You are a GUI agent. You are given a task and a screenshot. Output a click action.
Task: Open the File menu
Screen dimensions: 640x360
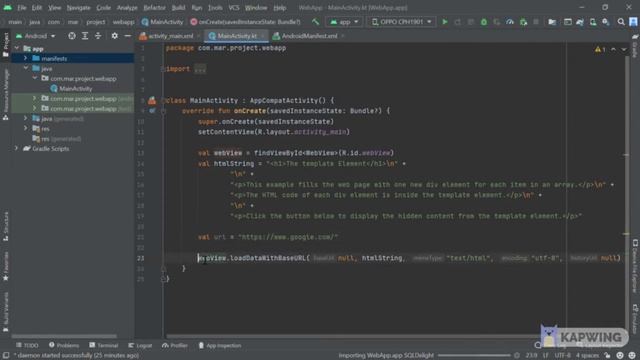22,7
